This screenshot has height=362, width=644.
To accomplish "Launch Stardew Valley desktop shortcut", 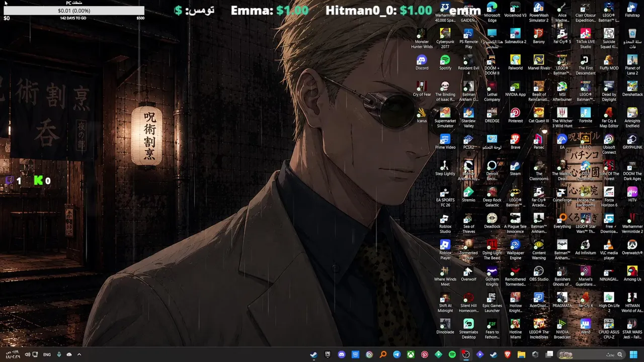I will click(x=468, y=118).
